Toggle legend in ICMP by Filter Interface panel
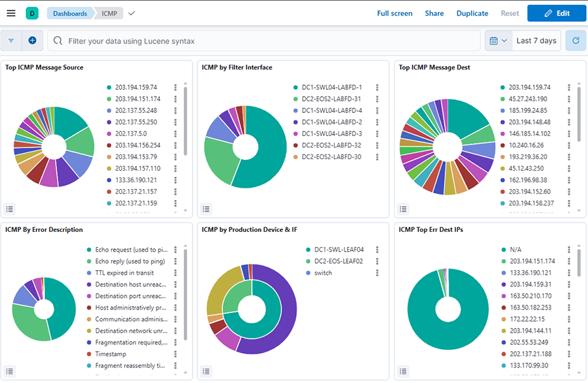588x383 pixels. [x=207, y=209]
